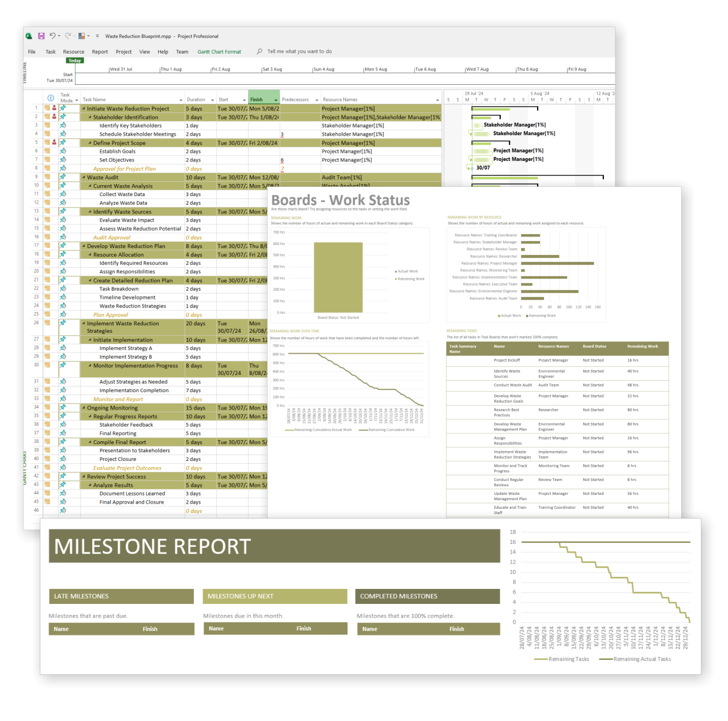
Task: Open the Resource Names column filter dropdown
Action: click(437, 100)
